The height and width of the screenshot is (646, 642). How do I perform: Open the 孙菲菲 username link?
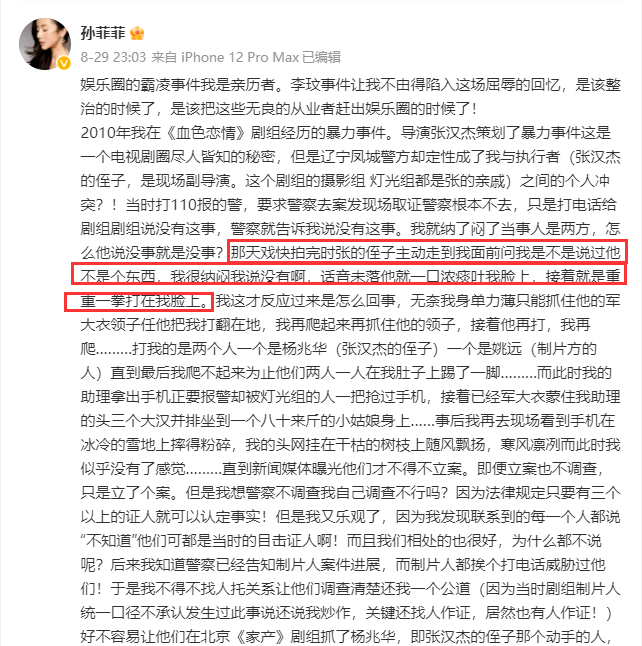click(103, 33)
